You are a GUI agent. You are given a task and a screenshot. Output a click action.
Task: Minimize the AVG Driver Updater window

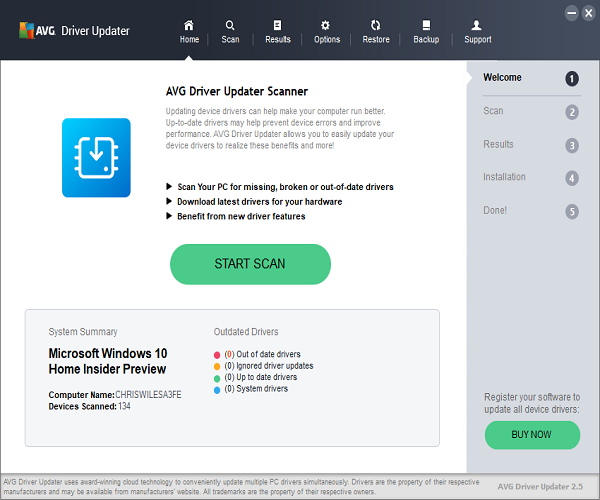click(571, 13)
